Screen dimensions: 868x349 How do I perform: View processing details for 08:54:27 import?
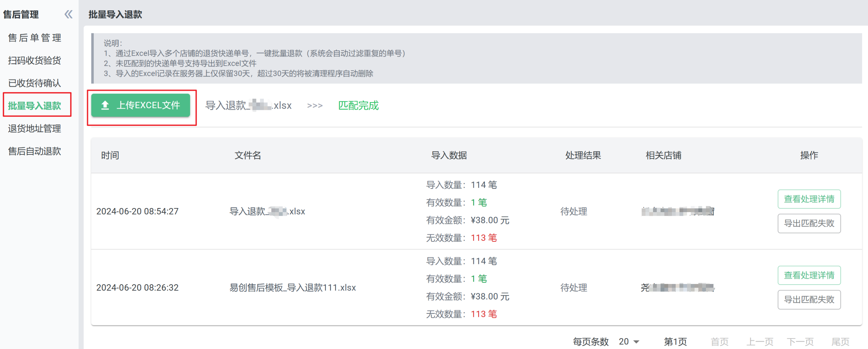pos(809,199)
